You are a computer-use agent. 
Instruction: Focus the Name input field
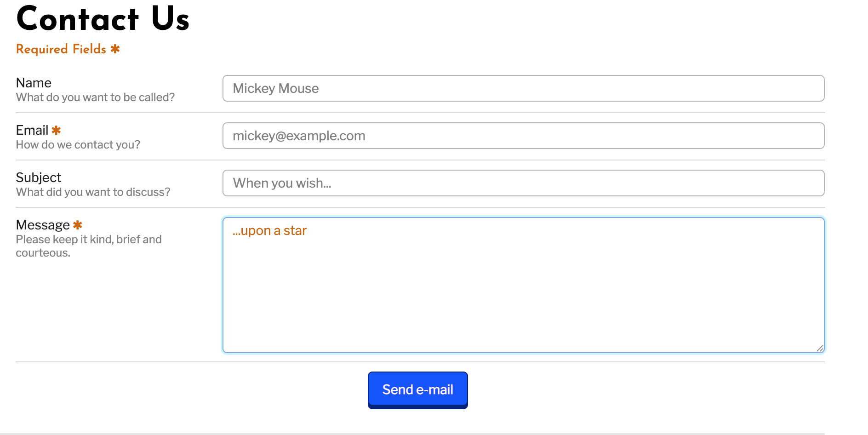click(523, 88)
